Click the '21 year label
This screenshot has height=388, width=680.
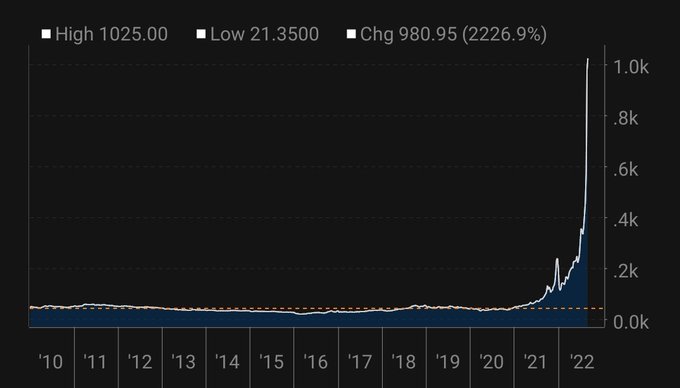pyautogui.click(x=535, y=362)
